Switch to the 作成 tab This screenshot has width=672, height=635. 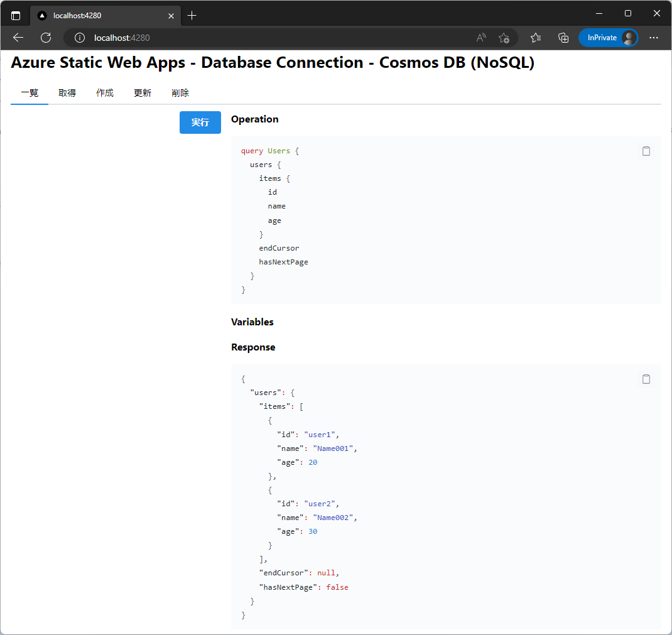pyautogui.click(x=105, y=93)
